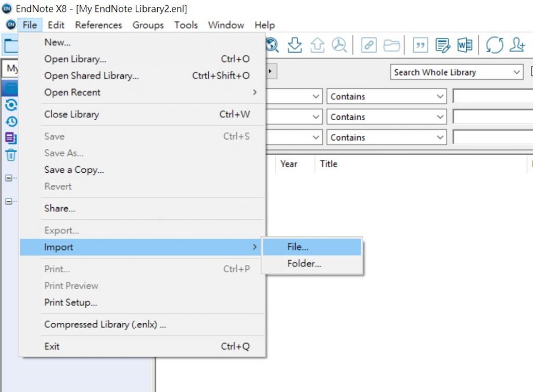The width and height of the screenshot is (533, 392).
Task: Choose Print Setup... menu item
Action: [x=142, y=302]
